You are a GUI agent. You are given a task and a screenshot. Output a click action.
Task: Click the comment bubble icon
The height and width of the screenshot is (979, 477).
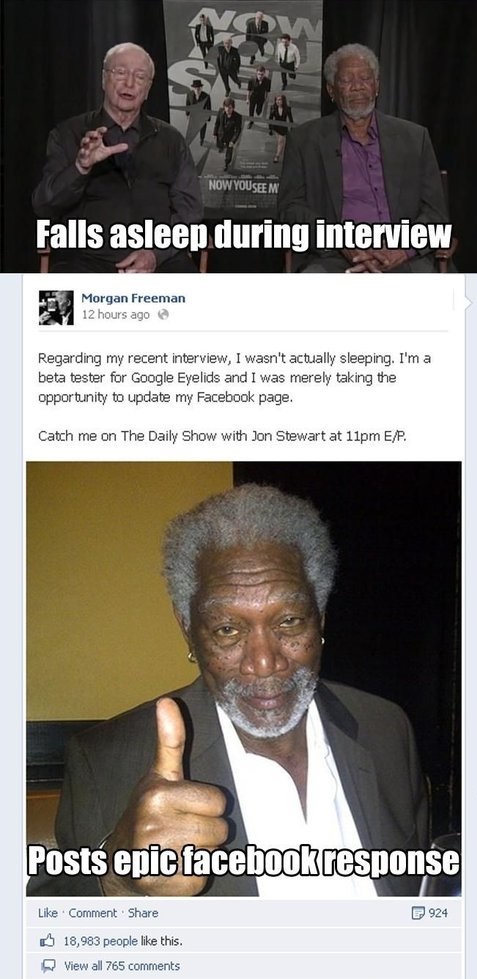[x=47, y=966]
